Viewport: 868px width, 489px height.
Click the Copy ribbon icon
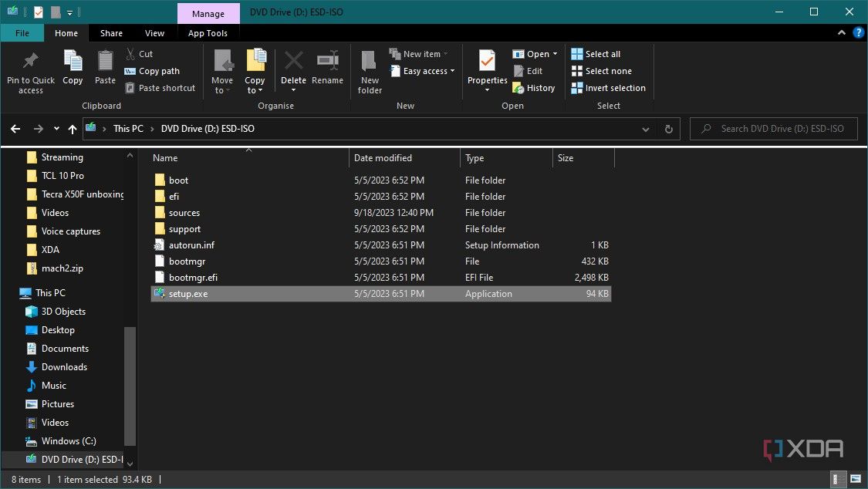pyautogui.click(x=73, y=60)
